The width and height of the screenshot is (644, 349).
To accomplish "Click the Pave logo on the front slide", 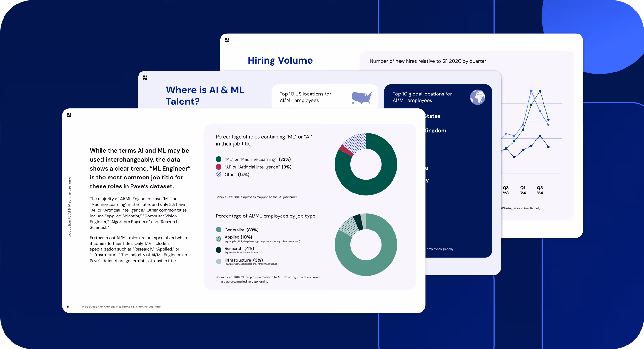I will [x=69, y=115].
